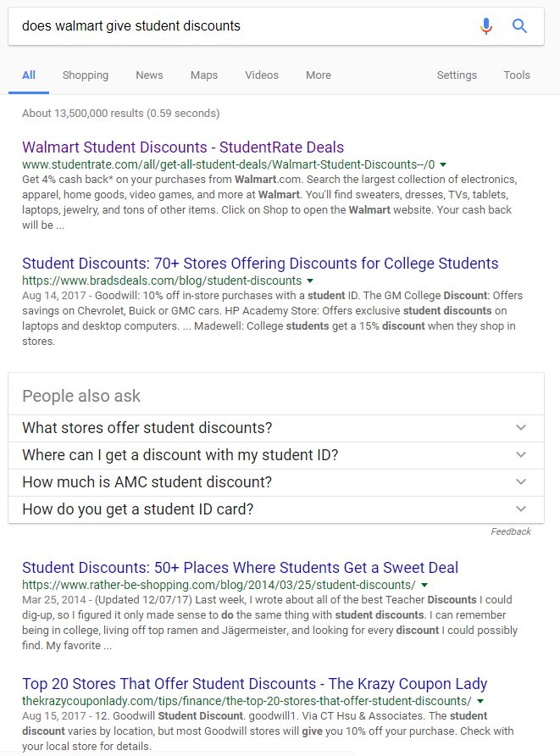Image resolution: width=560 pixels, height=756 pixels.
Task: Open the More search categories menu
Action: click(318, 75)
